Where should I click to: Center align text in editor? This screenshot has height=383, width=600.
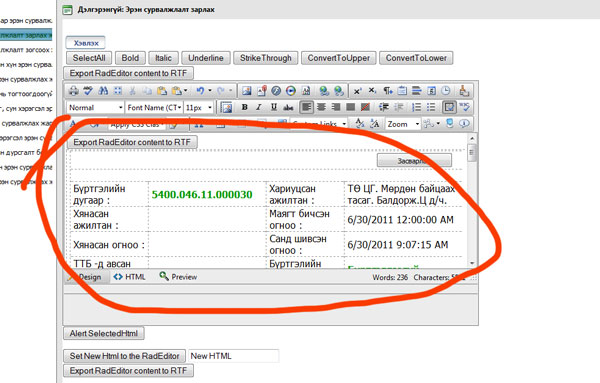(321, 108)
